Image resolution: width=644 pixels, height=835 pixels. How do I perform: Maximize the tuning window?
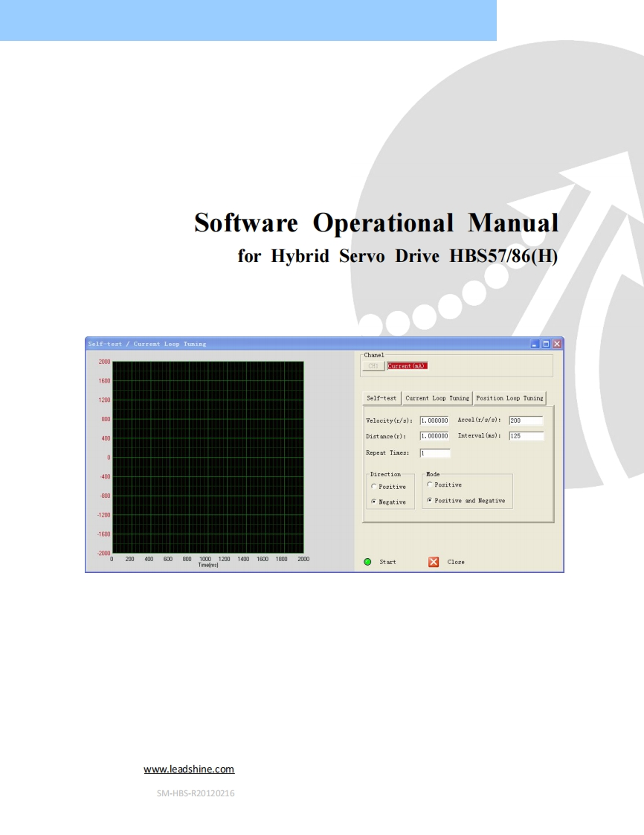[x=547, y=343]
